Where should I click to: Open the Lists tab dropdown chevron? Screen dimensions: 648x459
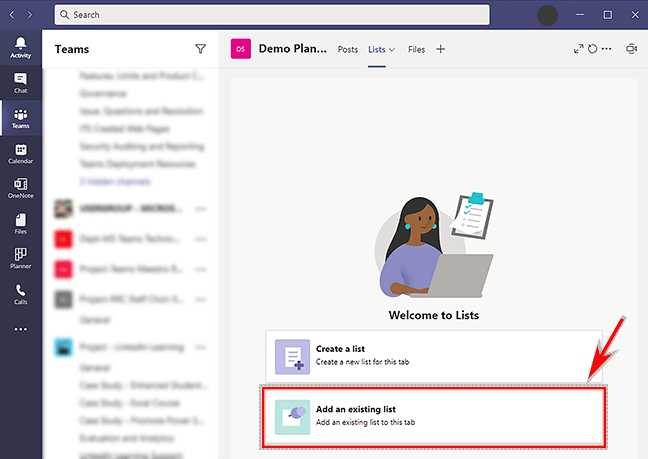pyautogui.click(x=392, y=49)
